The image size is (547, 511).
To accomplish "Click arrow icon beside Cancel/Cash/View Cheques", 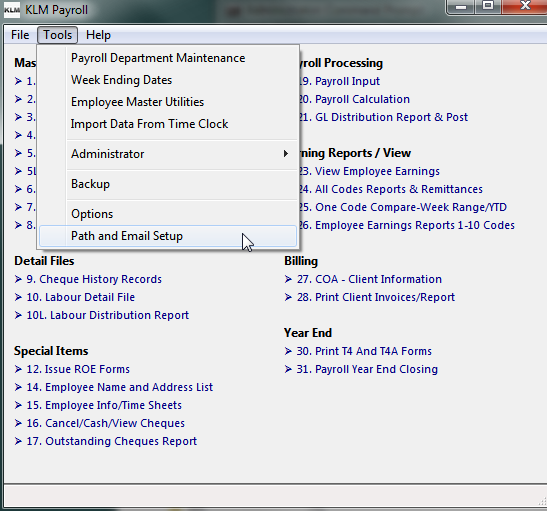I will [18, 423].
